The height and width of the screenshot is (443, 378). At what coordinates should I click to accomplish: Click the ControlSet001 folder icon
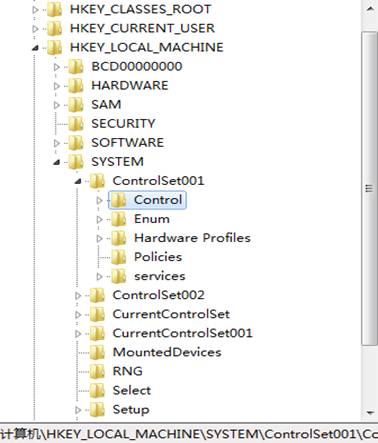click(x=97, y=181)
